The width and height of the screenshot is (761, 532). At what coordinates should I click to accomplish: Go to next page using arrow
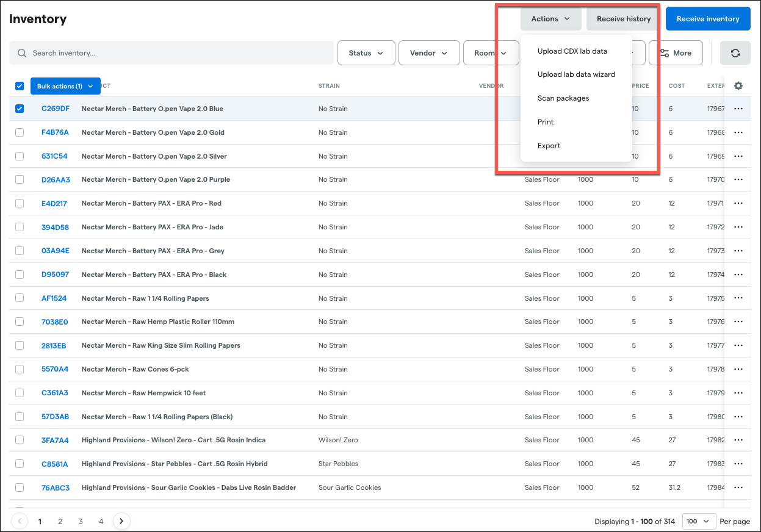coord(121,521)
